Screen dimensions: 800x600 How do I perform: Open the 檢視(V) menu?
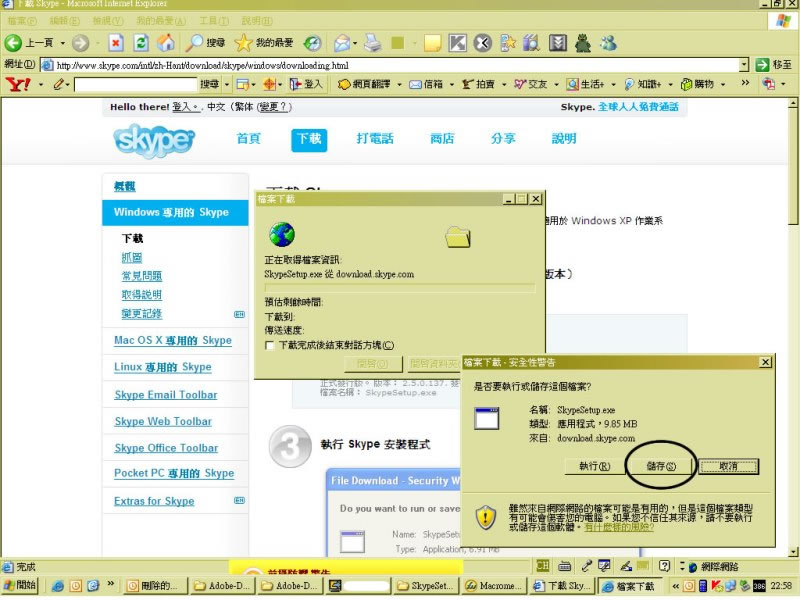pyautogui.click(x=108, y=21)
